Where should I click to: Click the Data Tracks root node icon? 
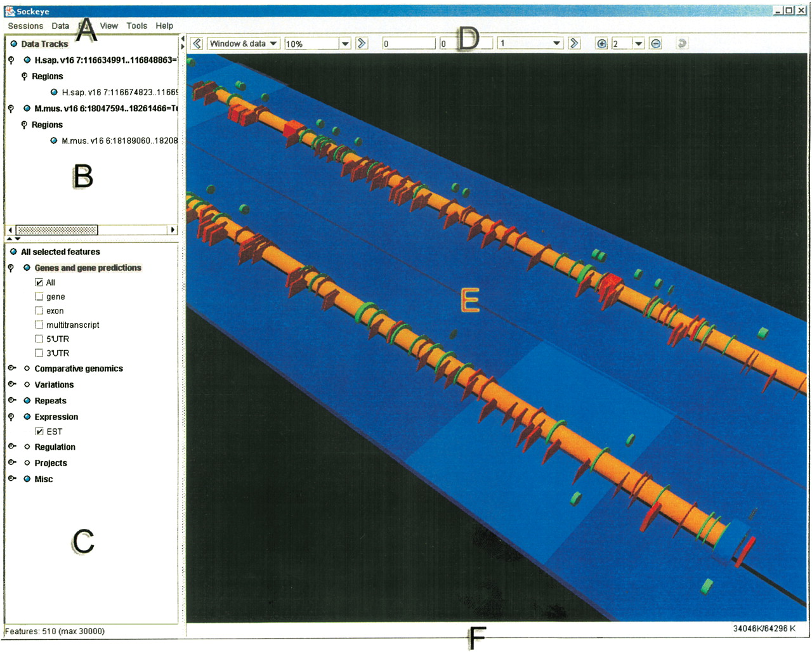tap(14, 44)
